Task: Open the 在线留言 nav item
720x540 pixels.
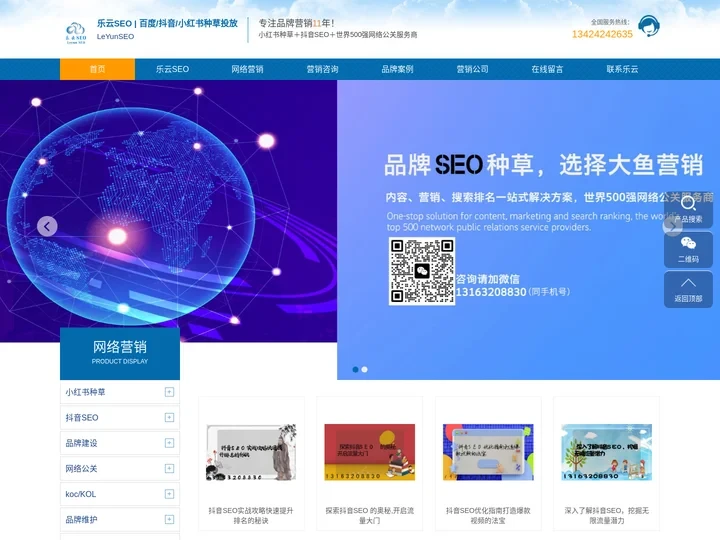Action: click(547, 69)
